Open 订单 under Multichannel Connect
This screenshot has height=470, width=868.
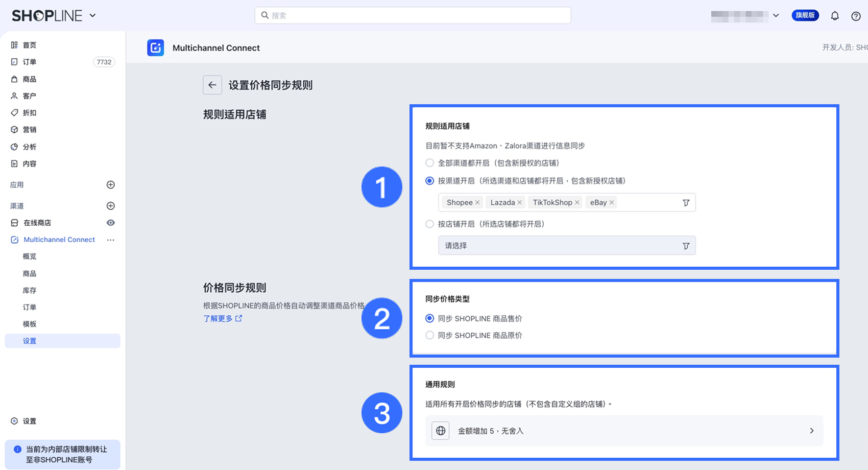coord(30,308)
